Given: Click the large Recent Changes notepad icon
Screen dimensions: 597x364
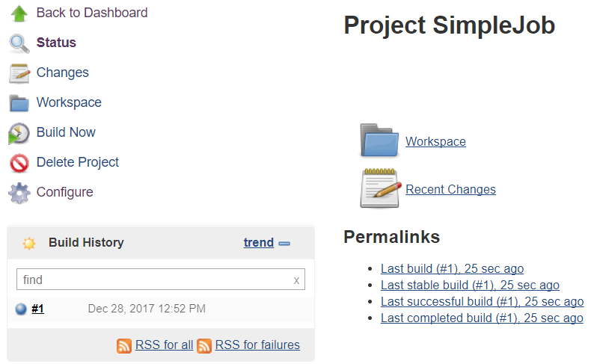Looking at the screenshot, I should 381,188.
